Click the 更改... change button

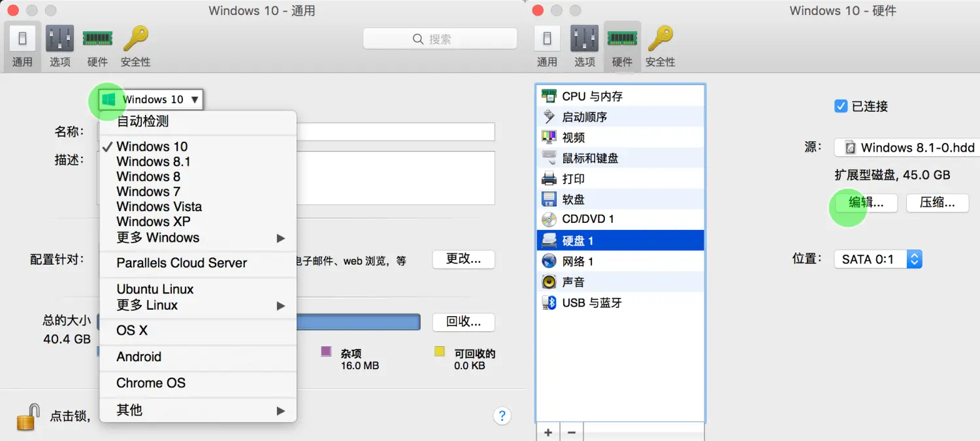coord(463,259)
